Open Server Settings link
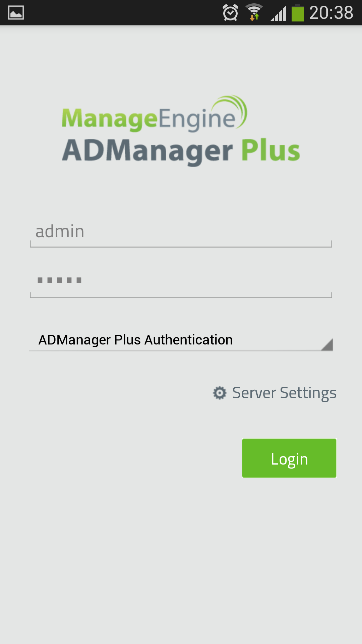The image size is (362, 644). 275,393
